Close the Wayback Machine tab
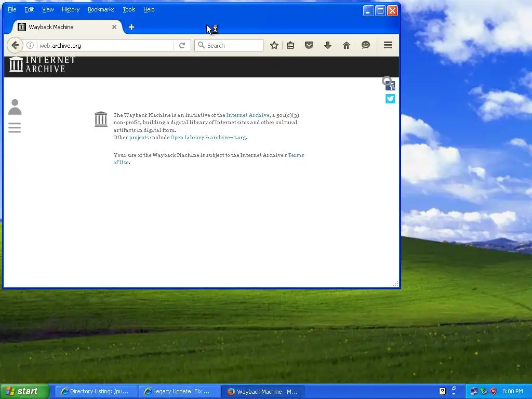Screen dimensions: 532x399 pyautogui.click(x=114, y=27)
